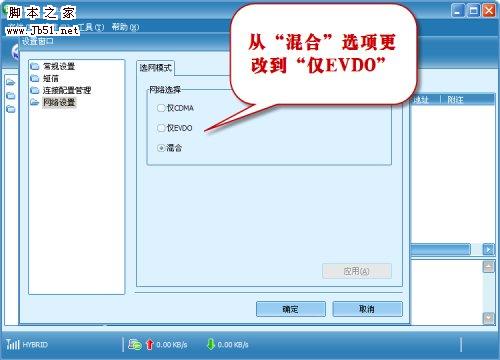Select the 仅CDMA radio button
The width and height of the screenshot is (500, 360).
click(161, 108)
